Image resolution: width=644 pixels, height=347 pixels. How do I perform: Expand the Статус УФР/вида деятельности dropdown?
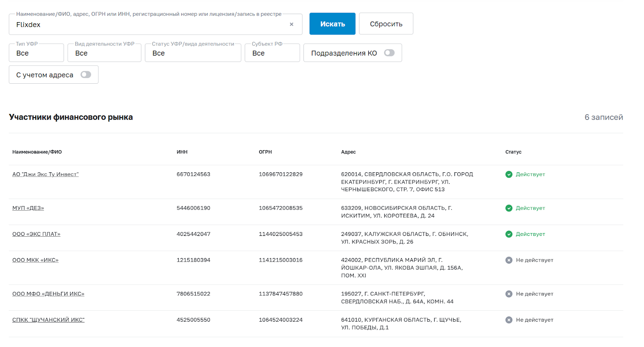point(193,53)
